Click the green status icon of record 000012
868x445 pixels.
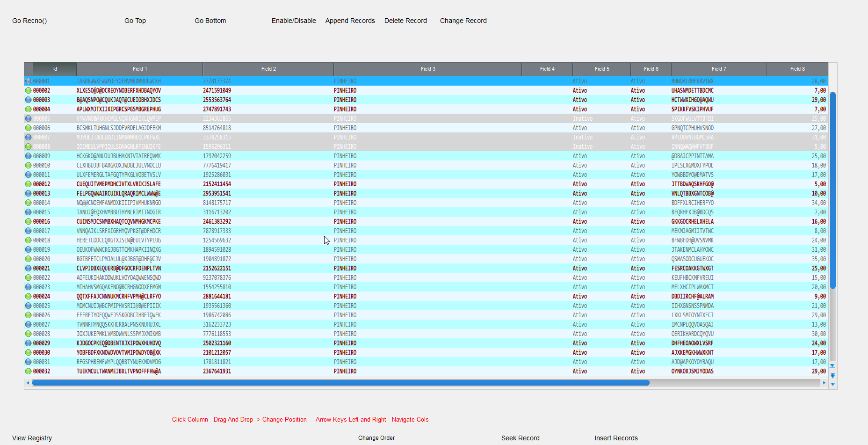coord(28,184)
